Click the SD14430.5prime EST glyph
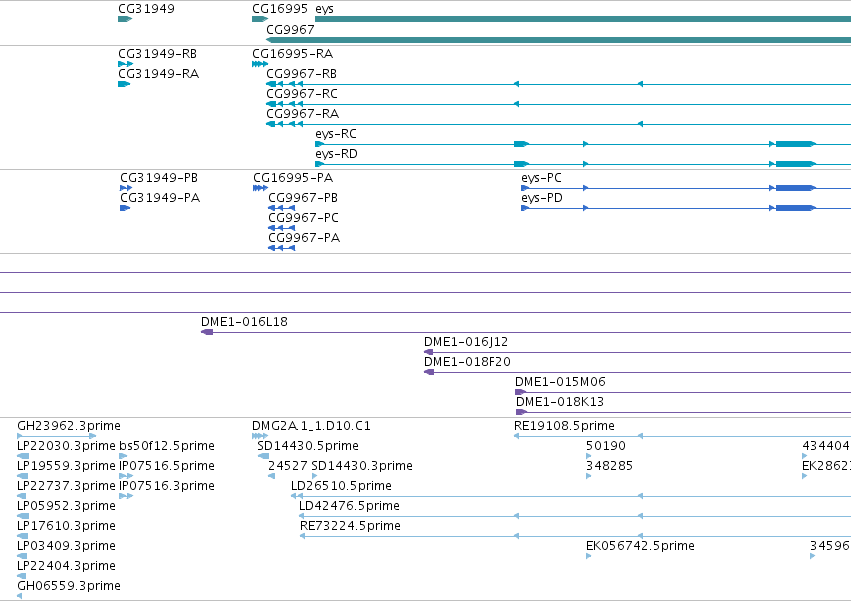 point(263,456)
